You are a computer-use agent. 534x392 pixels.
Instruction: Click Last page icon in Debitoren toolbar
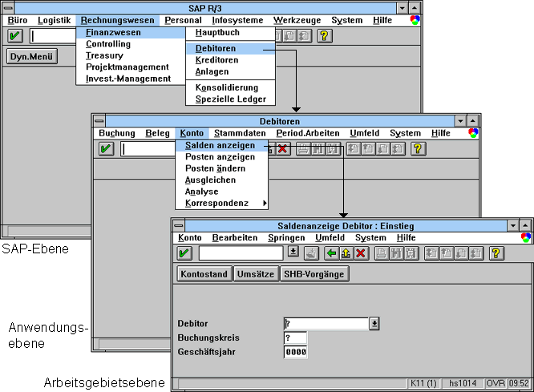pyautogui.click(x=398, y=149)
